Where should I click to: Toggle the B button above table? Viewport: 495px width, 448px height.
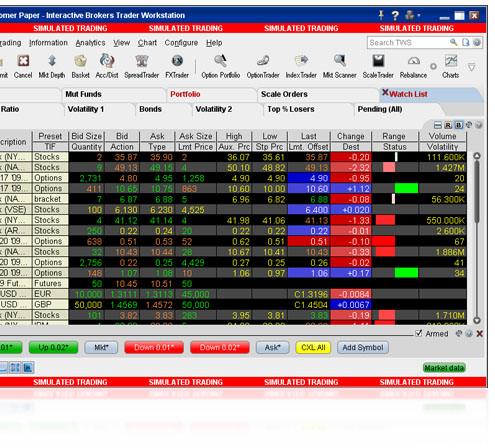[x=459, y=125]
